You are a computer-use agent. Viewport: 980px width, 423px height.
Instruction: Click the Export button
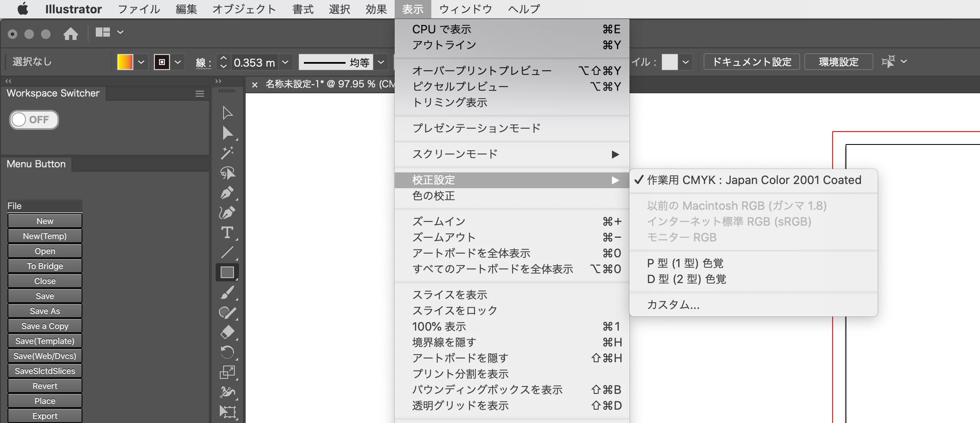[x=45, y=416]
